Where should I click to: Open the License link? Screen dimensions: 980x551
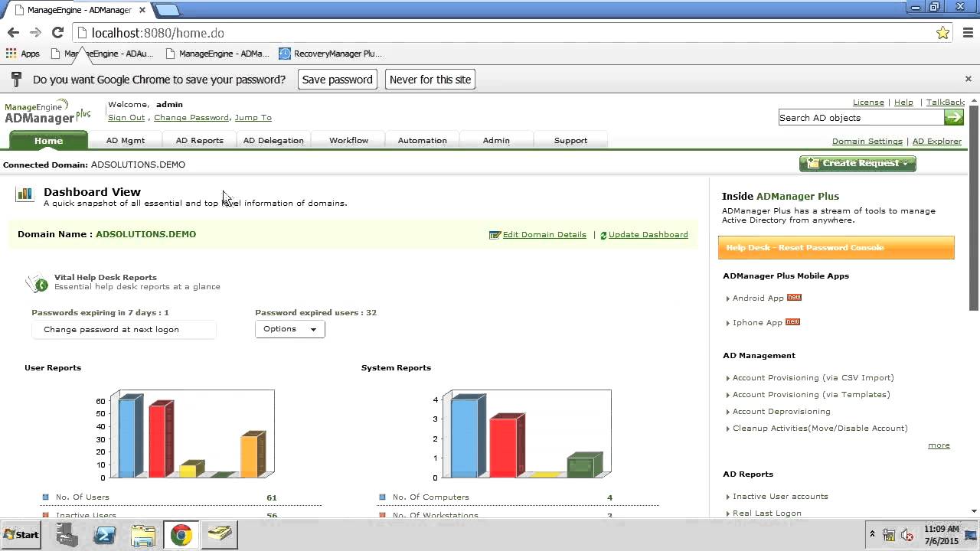(868, 103)
